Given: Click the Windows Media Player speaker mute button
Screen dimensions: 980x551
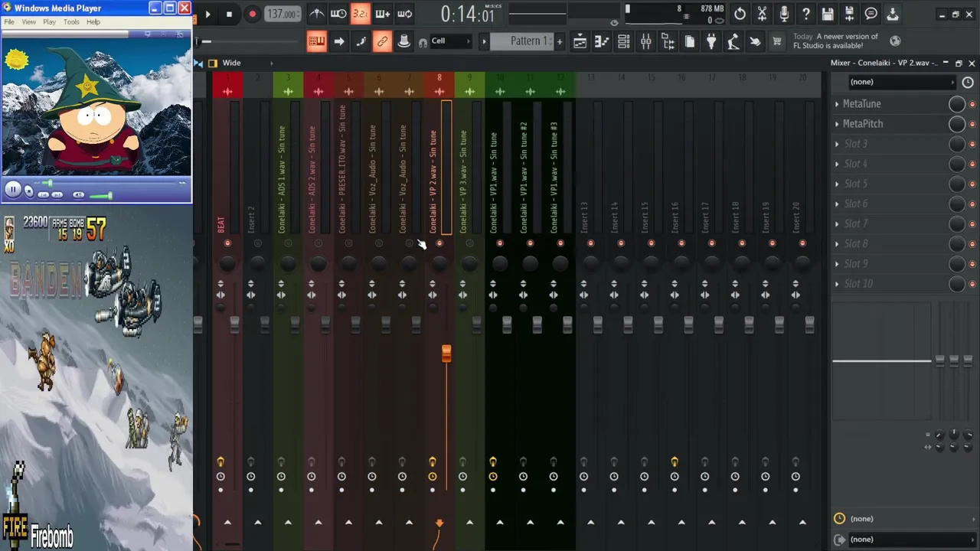Looking at the screenshot, I should coord(79,195).
